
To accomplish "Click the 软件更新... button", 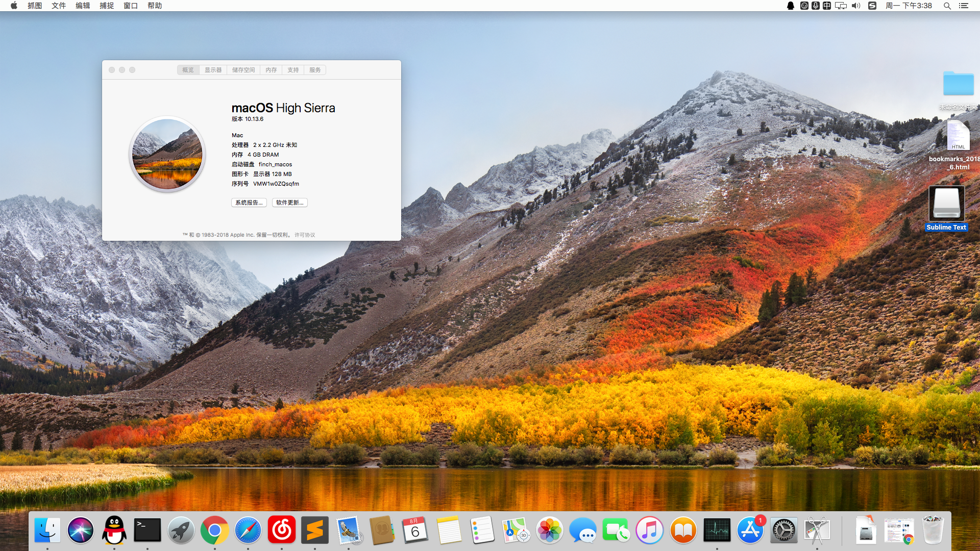I will click(289, 203).
